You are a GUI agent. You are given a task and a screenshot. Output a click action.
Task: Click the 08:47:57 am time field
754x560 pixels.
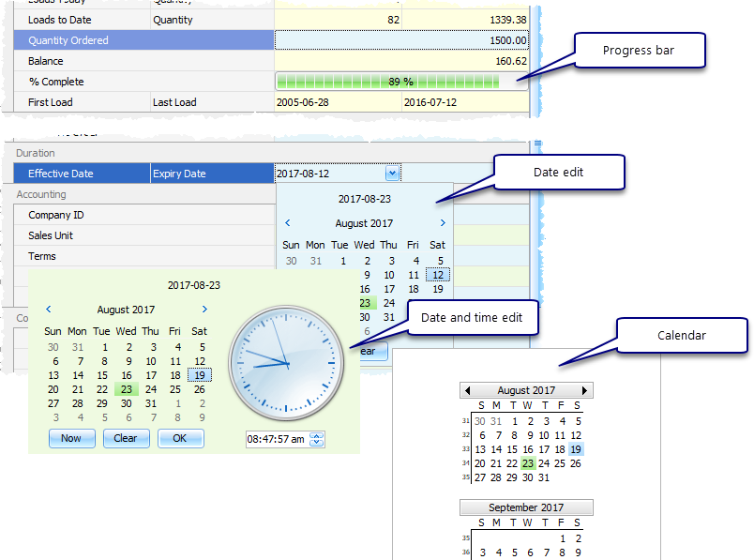pyautogui.click(x=277, y=439)
